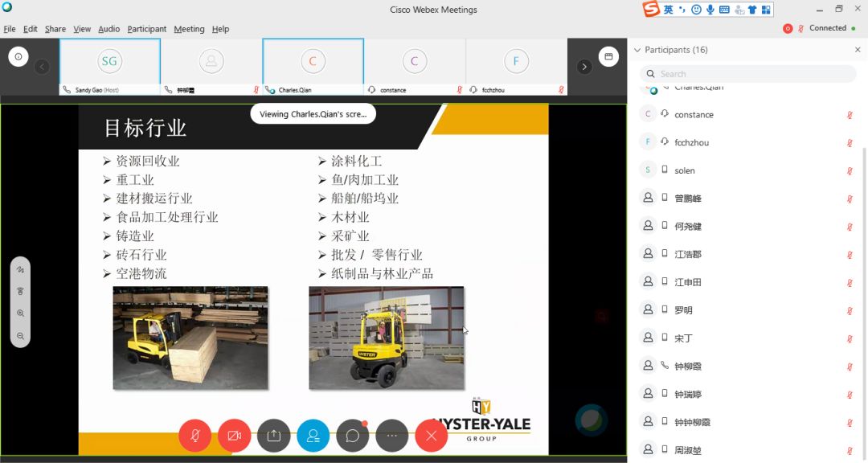Open the Participant menu
The width and height of the screenshot is (868, 463).
146,29
